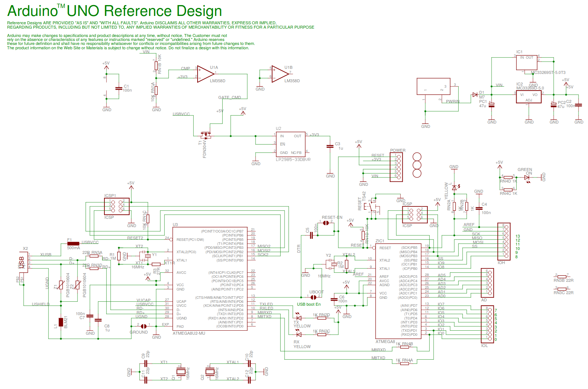Click the RN4B 1K resistor symbol

tap(405, 347)
